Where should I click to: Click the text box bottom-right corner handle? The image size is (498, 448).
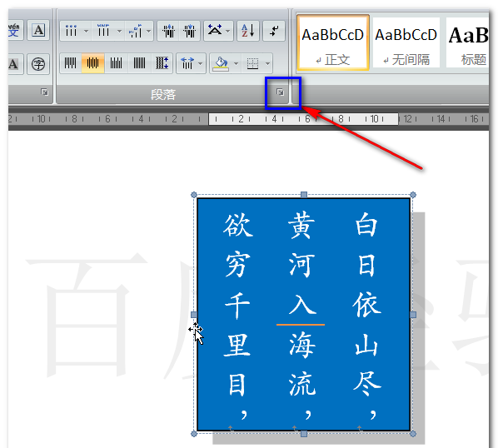tap(413, 434)
